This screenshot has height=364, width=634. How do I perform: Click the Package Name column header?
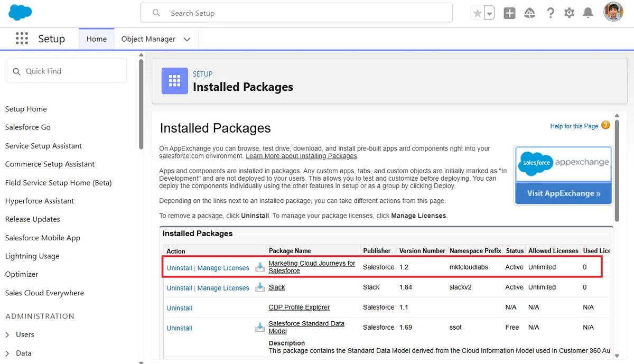pyautogui.click(x=290, y=251)
